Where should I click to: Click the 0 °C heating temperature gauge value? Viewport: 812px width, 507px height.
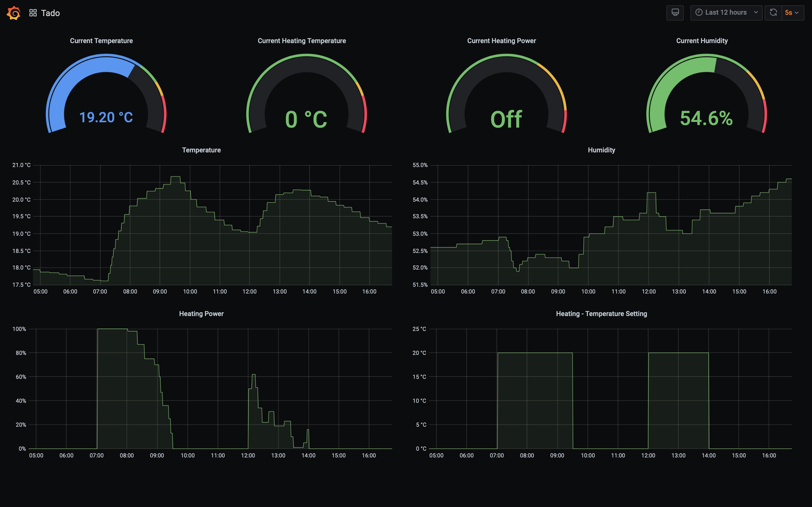coord(306,119)
